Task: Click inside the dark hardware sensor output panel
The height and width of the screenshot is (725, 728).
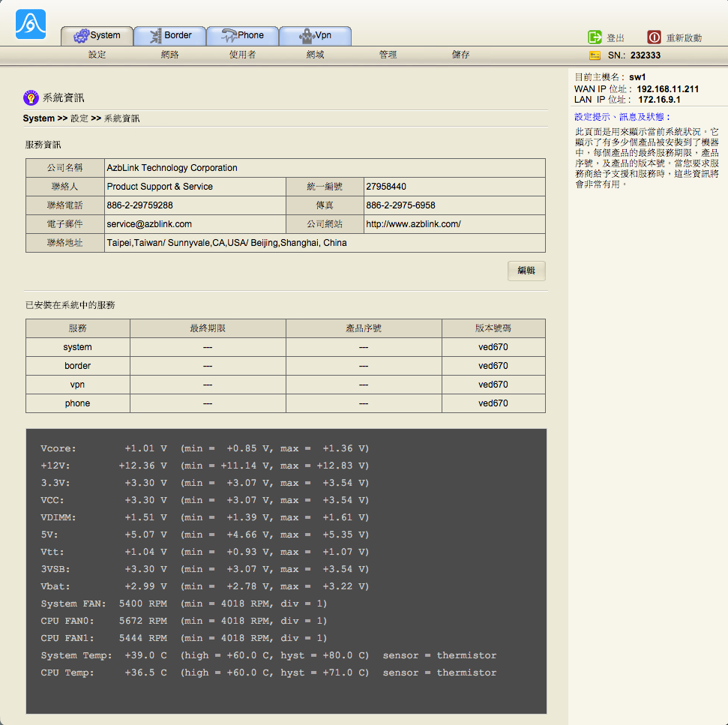Action: tap(286, 571)
